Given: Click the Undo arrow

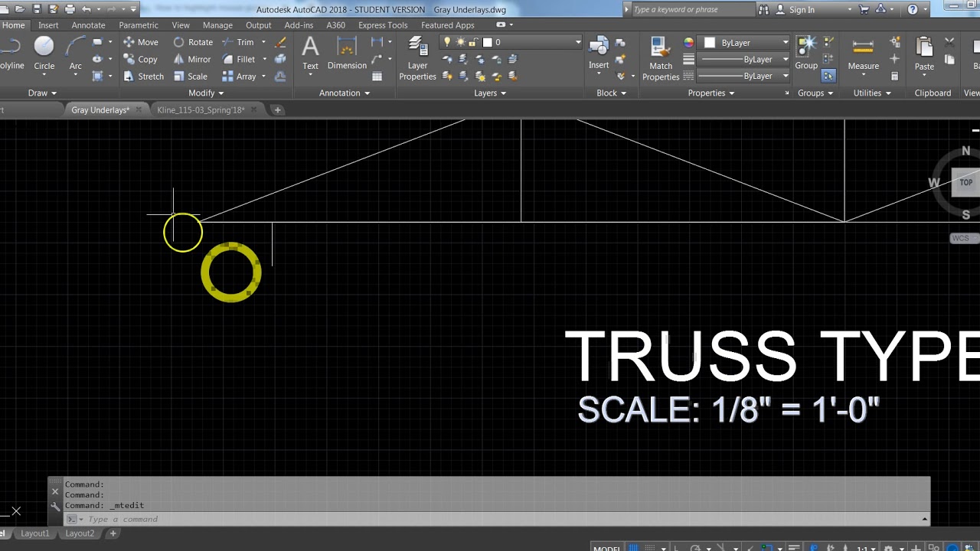Looking at the screenshot, I should click(x=87, y=9).
